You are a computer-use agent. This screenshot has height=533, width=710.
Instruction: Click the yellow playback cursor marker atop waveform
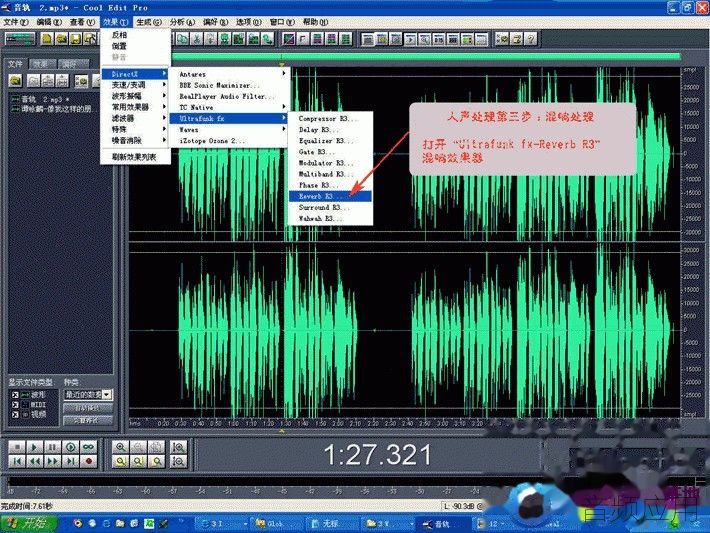click(x=282, y=66)
